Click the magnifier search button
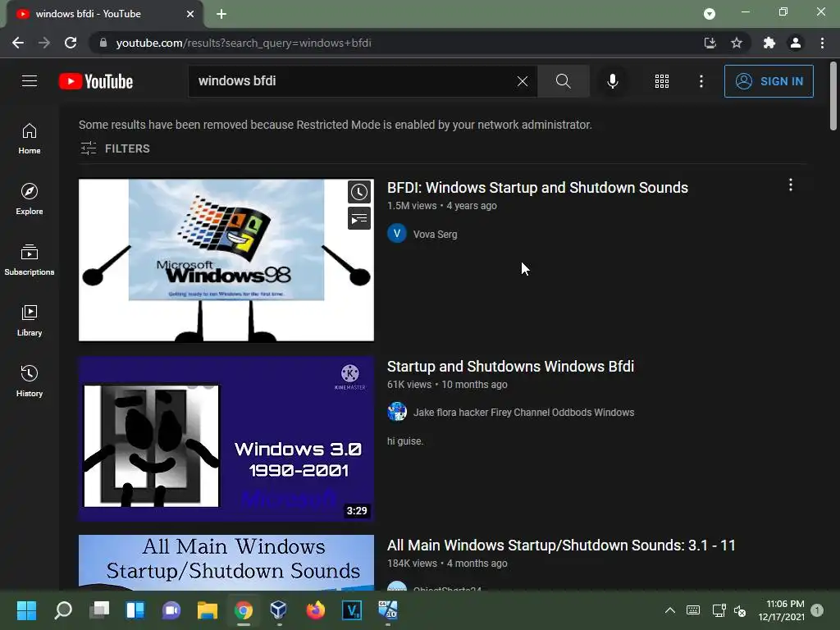 [563, 81]
